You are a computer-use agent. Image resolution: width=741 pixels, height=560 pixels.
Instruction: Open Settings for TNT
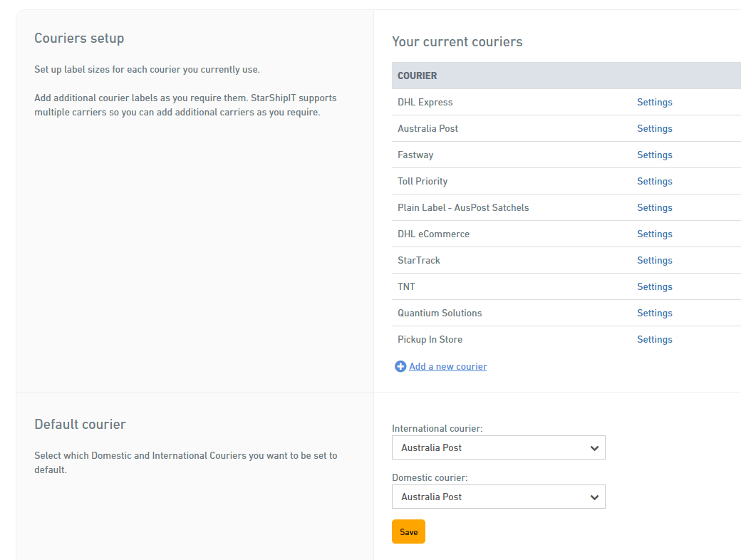pos(654,286)
